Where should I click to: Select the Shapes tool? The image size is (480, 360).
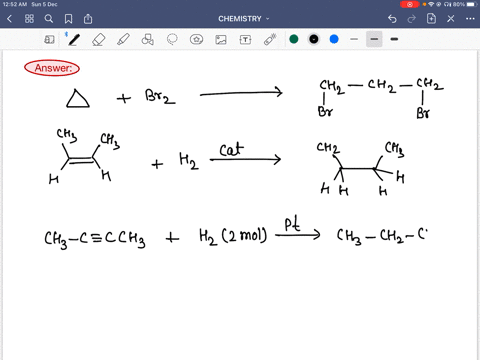pyautogui.click(x=147, y=40)
